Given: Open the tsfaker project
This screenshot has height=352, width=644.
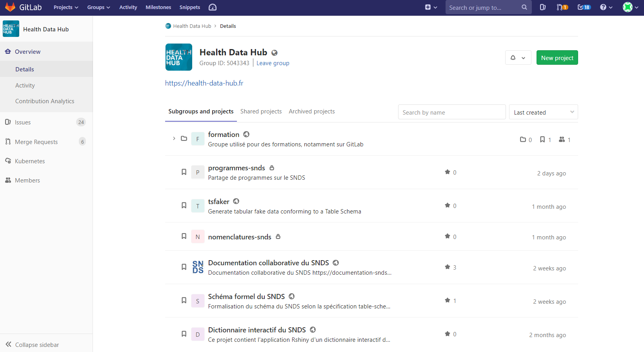Looking at the screenshot, I should click(x=218, y=202).
